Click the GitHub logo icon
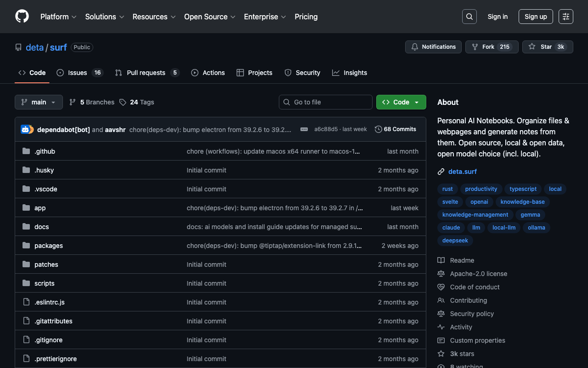The image size is (588, 368). coord(22,17)
